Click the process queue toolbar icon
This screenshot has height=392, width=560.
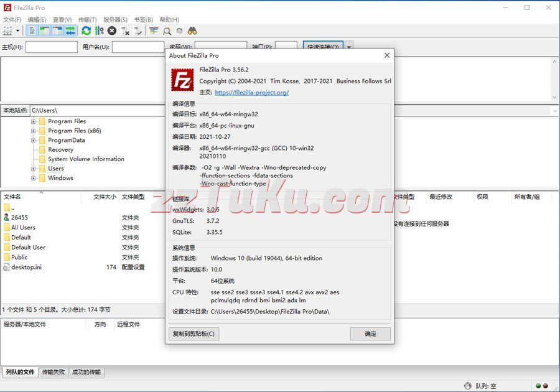pos(99,30)
